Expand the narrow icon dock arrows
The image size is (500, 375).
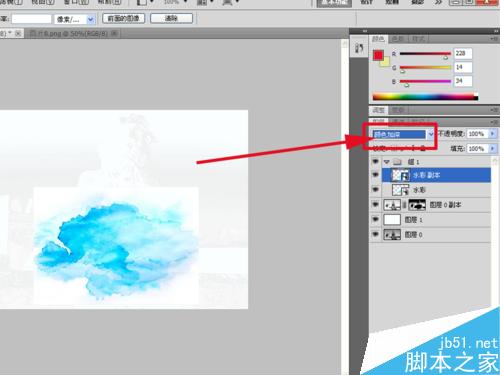(x=365, y=31)
